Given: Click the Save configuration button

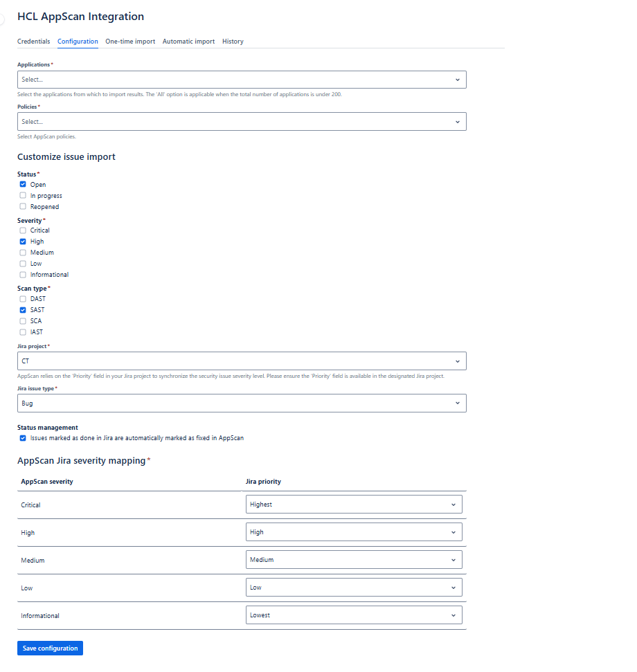Looking at the screenshot, I should click(x=50, y=648).
